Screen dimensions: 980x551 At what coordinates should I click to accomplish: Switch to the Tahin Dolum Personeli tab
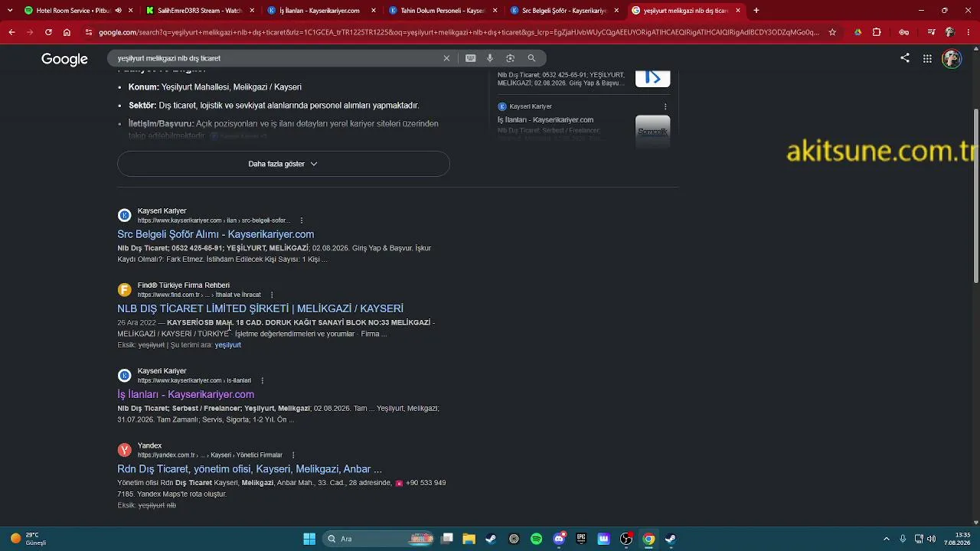(x=442, y=11)
